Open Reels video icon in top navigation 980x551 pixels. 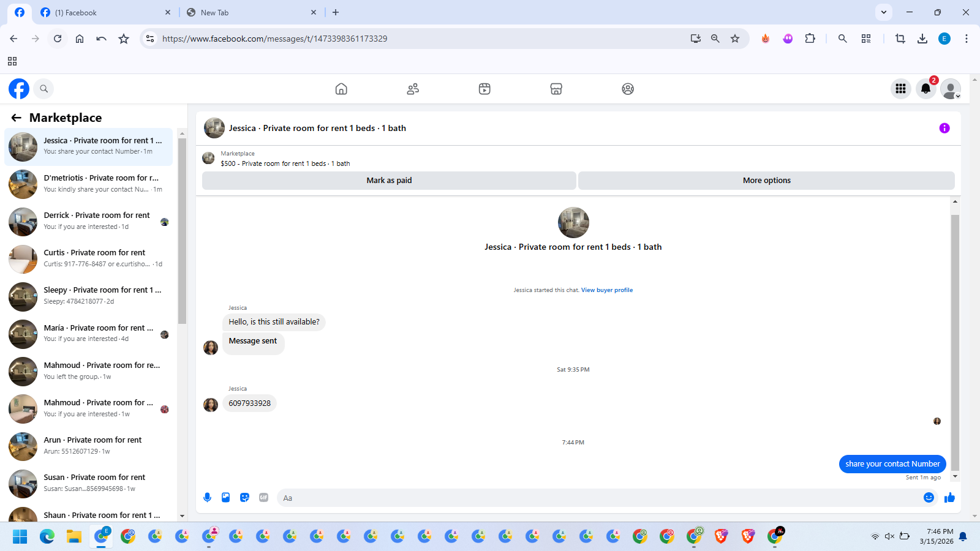click(x=484, y=89)
